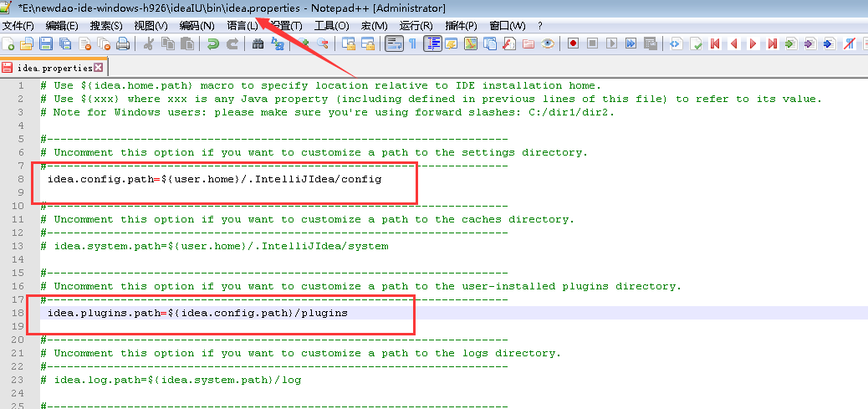This screenshot has height=409, width=868.
Task: Open the 窗口(W) menu
Action: [x=507, y=25]
